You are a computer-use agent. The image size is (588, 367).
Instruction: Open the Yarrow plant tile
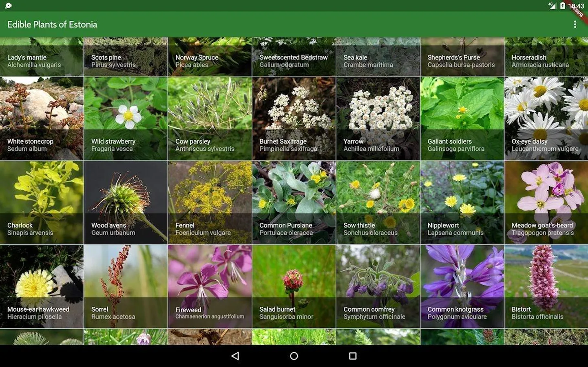click(378, 119)
